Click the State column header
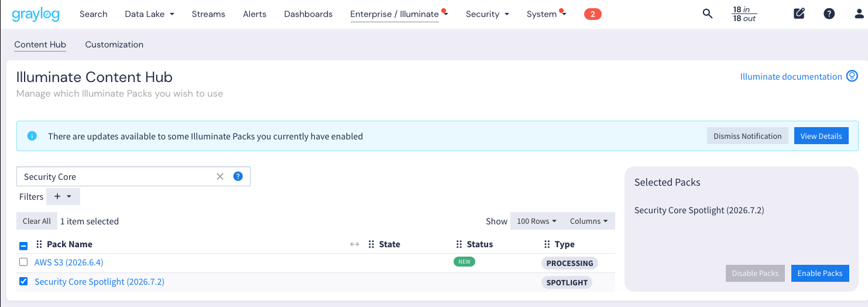The width and height of the screenshot is (868, 307). [390, 244]
